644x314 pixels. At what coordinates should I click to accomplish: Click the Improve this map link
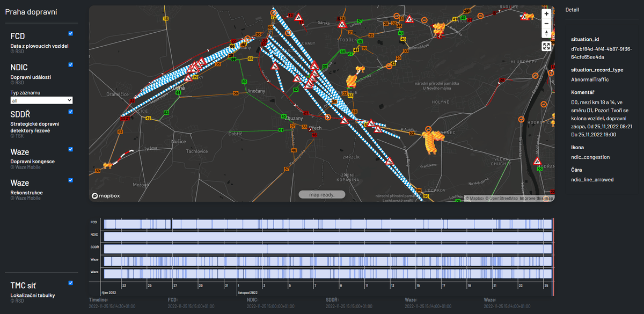[536, 199]
